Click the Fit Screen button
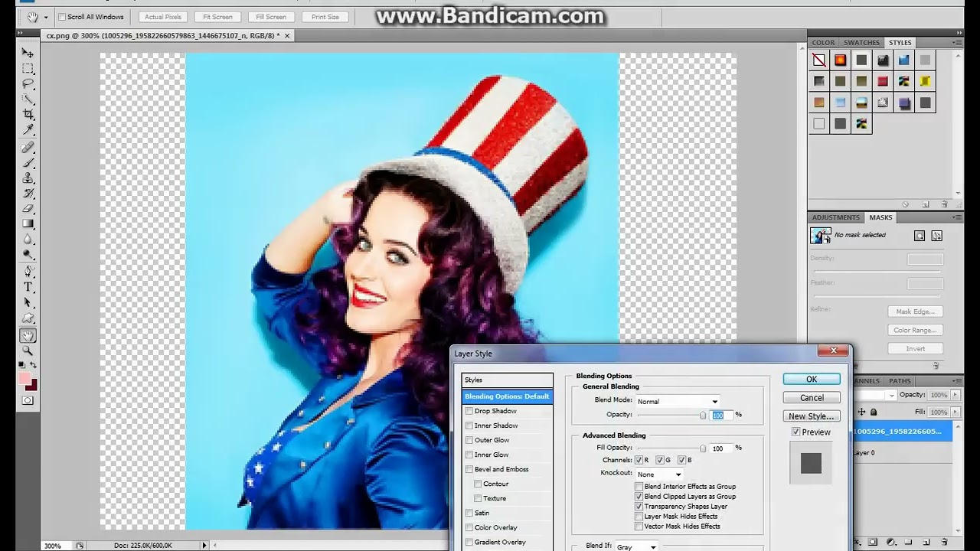This screenshot has height=551, width=980. (217, 17)
